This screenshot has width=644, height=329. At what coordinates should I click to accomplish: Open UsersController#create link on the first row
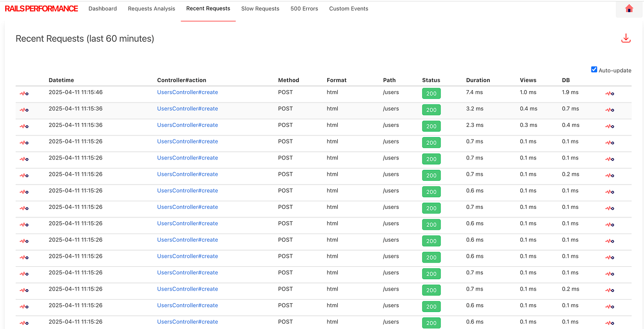click(187, 92)
